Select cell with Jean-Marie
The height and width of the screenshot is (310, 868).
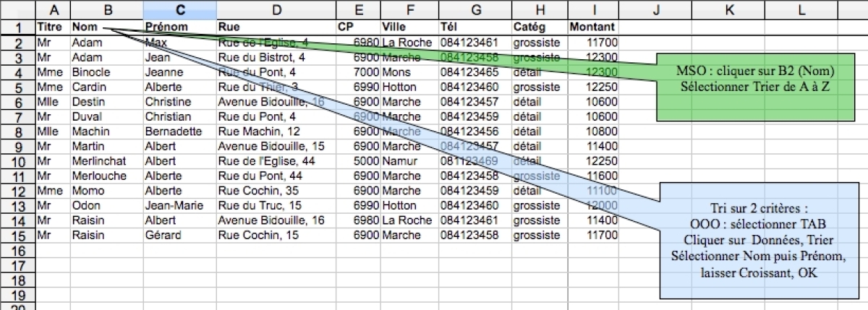[x=179, y=205]
